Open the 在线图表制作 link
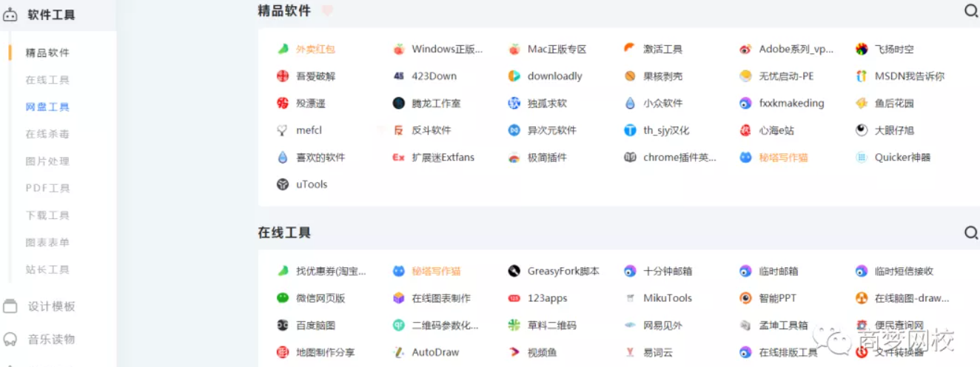980x367 pixels. click(441, 298)
